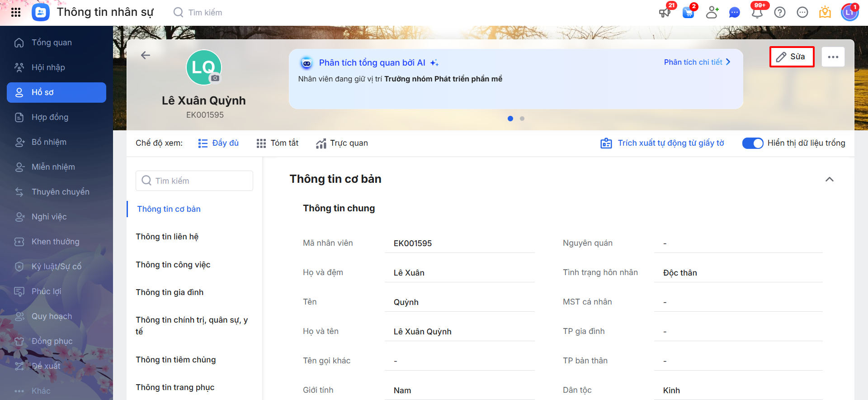The image size is (868, 400).
Task: Switch to Đầy đủ view mode
Action: click(x=218, y=143)
